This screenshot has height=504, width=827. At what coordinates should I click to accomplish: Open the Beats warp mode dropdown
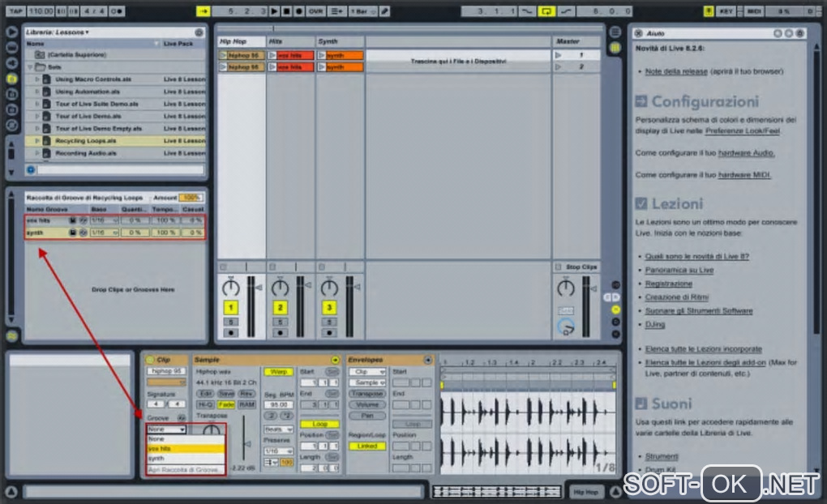(x=278, y=429)
